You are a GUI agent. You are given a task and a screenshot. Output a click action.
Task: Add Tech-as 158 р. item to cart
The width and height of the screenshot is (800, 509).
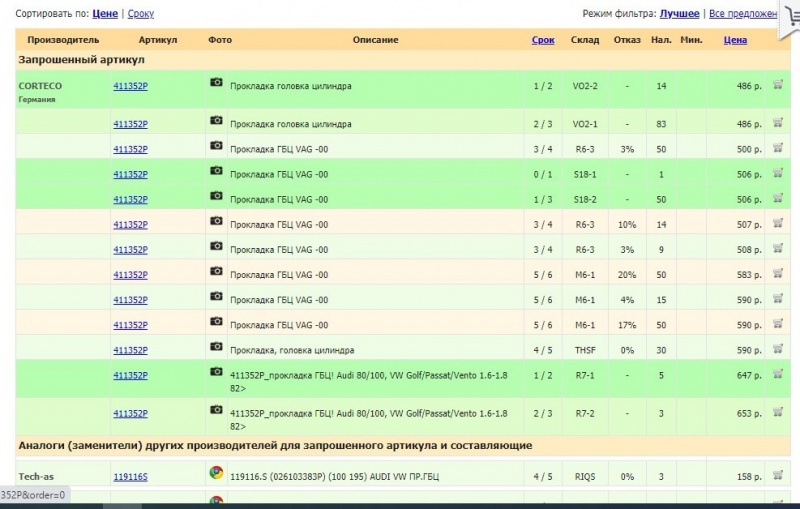[x=777, y=476]
